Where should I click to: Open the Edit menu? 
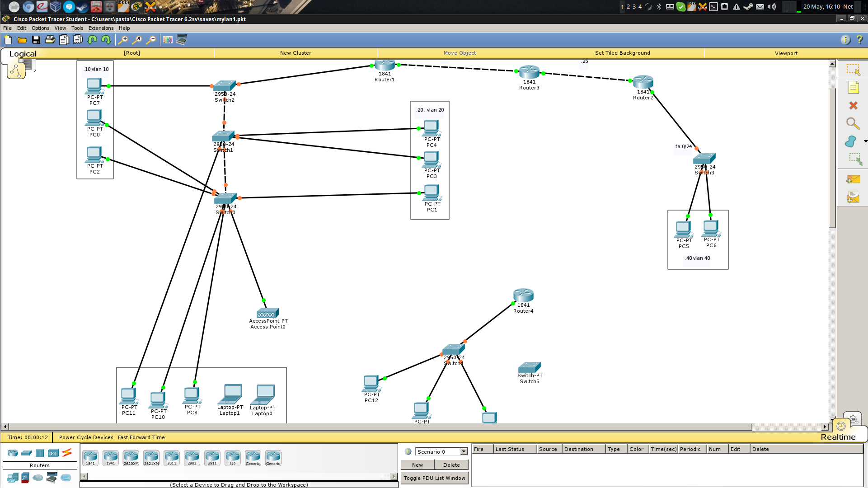coord(22,28)
